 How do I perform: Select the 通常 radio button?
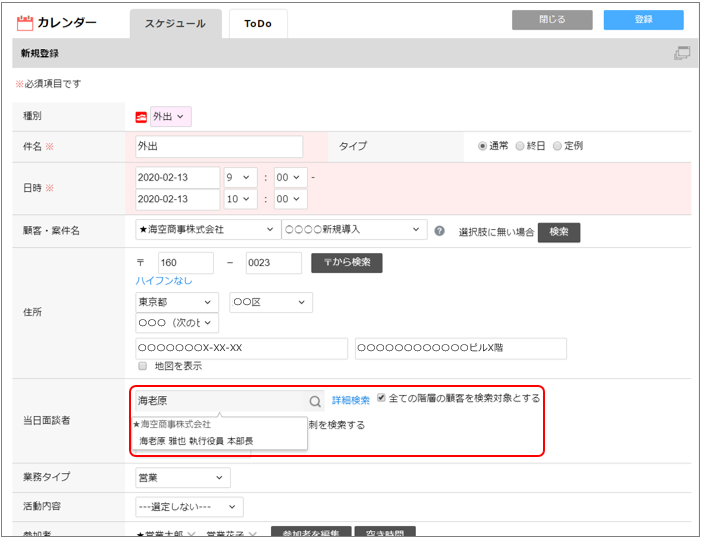[x=482, y=146]
